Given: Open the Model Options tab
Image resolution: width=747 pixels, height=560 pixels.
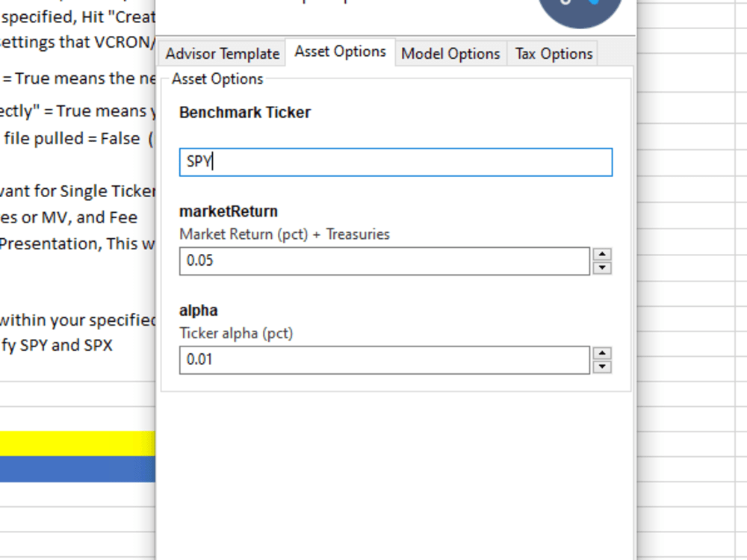Looking at the screenshot, I should coord(450,53).
